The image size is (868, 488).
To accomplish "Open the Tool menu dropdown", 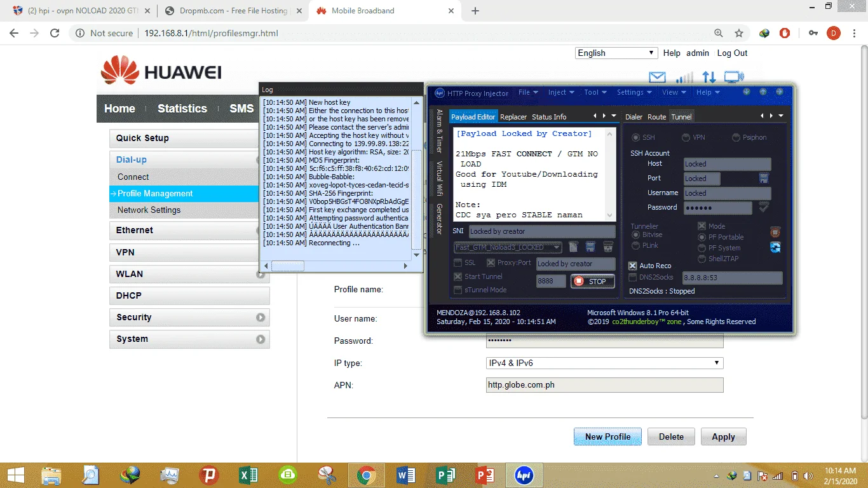I will pyautogui.click(x=595, y=92).
